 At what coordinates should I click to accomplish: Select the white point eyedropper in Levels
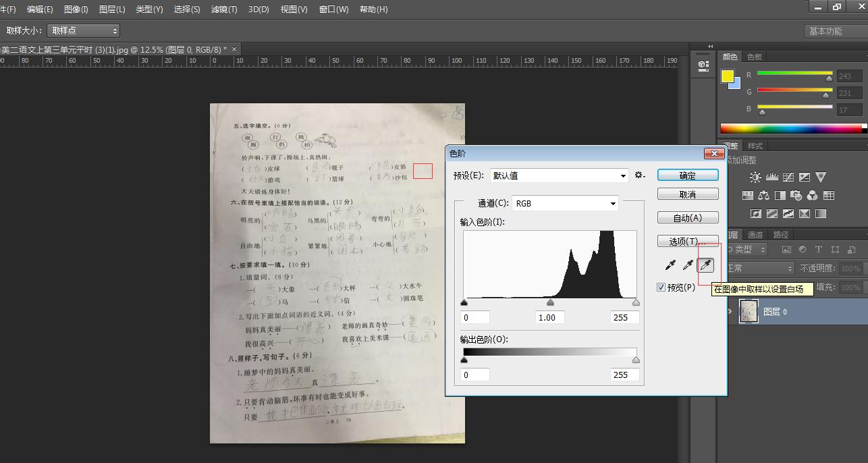coord(705,265)
